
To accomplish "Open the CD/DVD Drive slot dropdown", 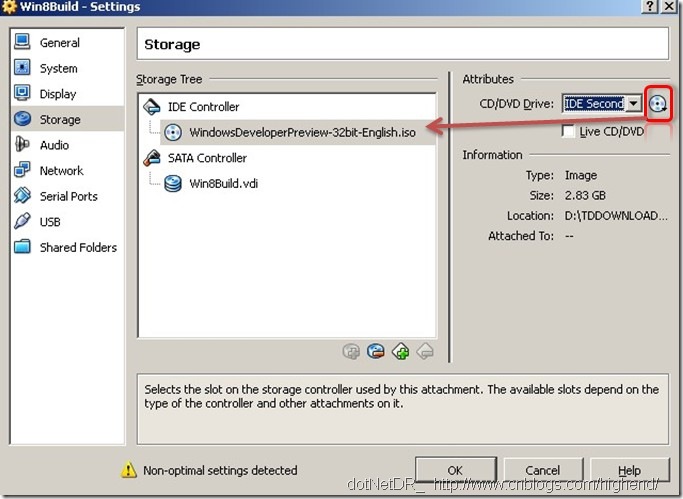I will (x=634, y=104).
